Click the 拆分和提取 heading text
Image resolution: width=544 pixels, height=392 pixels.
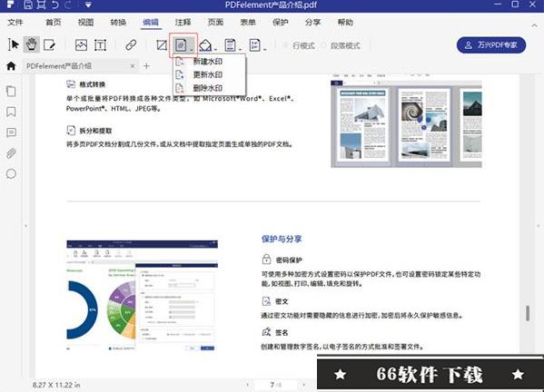click(x=95, y=131)
